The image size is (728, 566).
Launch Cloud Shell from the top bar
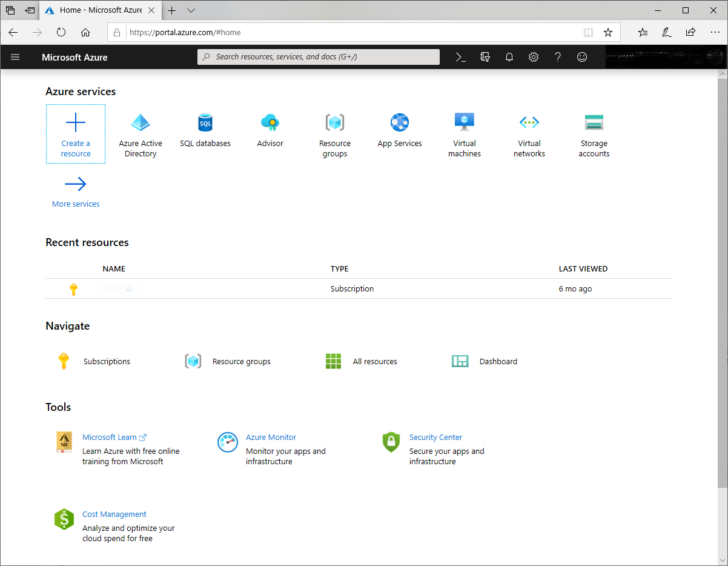click(x=461, y=57)
